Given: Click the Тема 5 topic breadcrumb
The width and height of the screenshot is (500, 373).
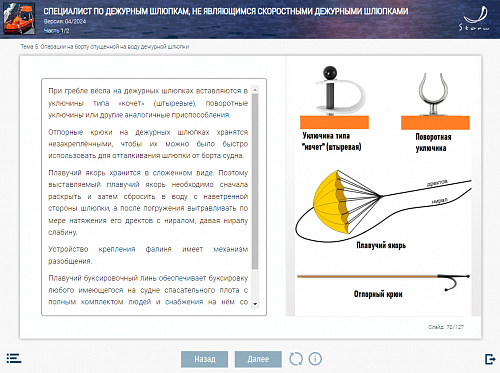Looking at the screenshot, I should (x=105, y=47).
